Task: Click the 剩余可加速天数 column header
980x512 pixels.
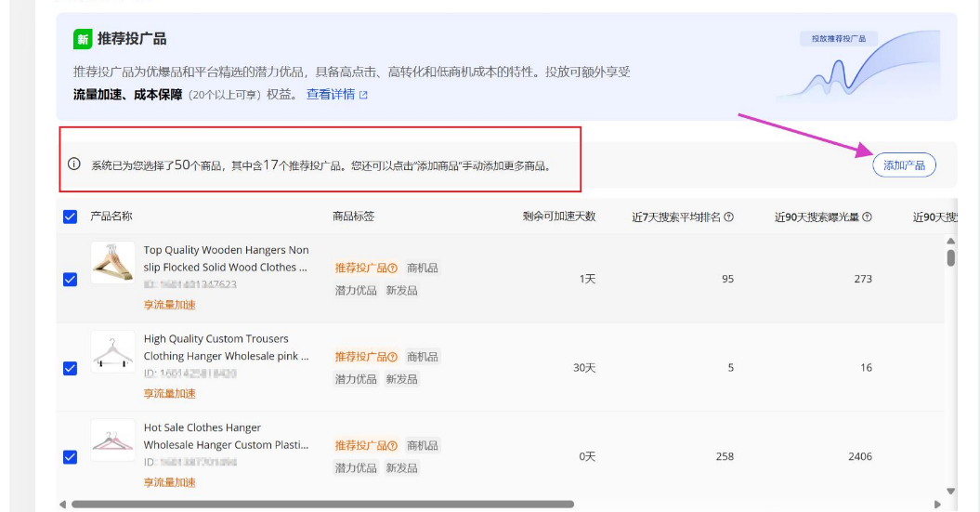Action: pyautogui.click(x=559, y=217)
